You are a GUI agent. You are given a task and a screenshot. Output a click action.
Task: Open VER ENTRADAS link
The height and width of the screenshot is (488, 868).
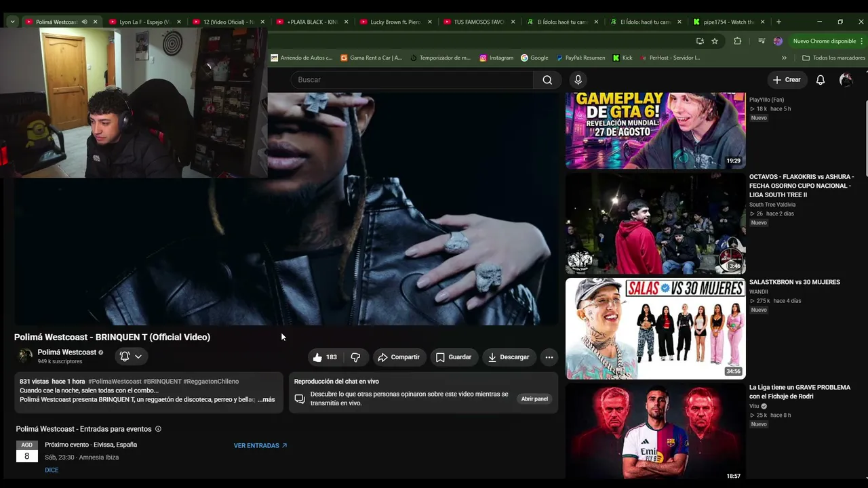coord(260,446)
